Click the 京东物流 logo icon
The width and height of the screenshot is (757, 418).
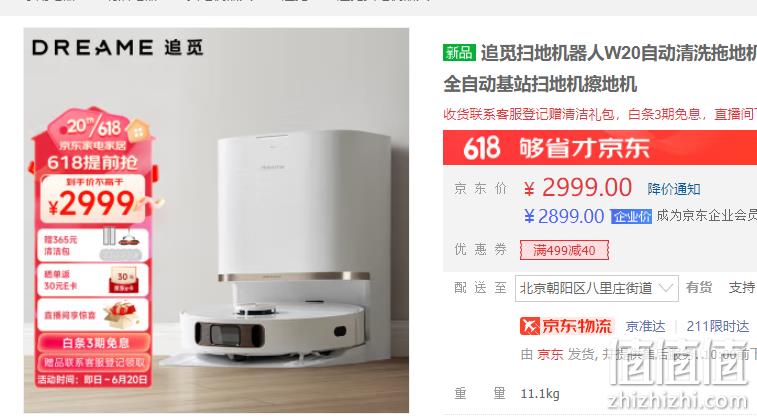(530, 326)
